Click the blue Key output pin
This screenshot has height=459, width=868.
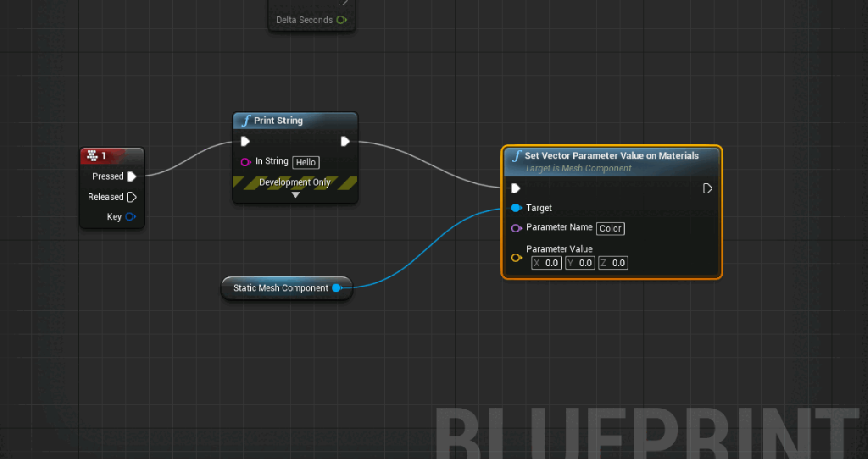click(131, 218)
